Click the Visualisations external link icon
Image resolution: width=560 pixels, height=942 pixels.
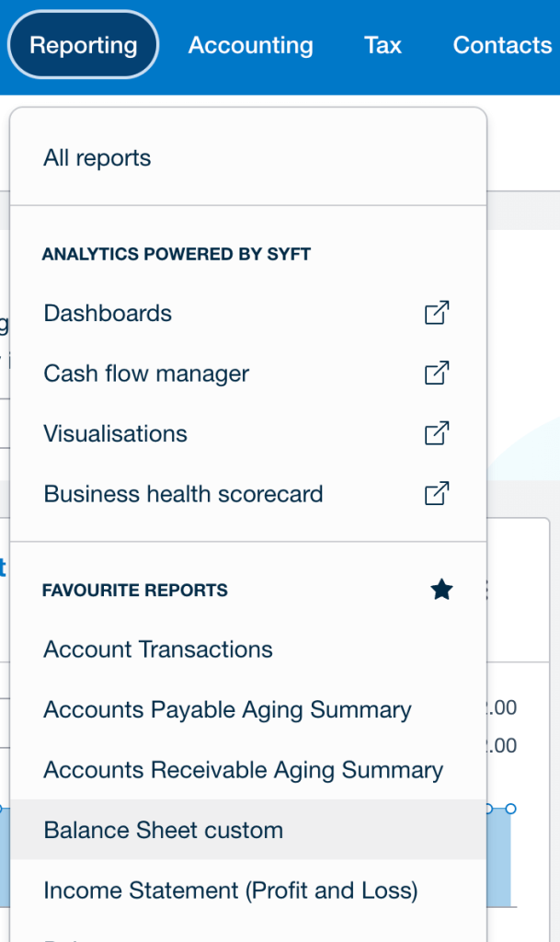click(436, 433)
